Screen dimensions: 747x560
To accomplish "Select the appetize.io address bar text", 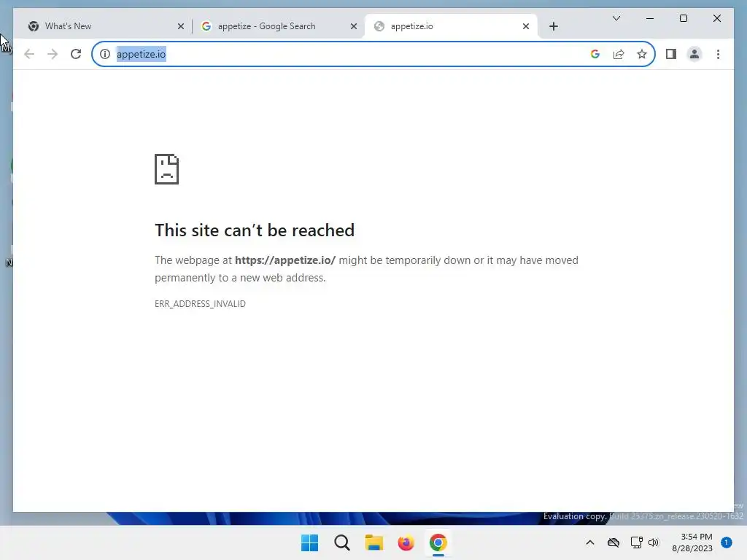I will [141, 54].
